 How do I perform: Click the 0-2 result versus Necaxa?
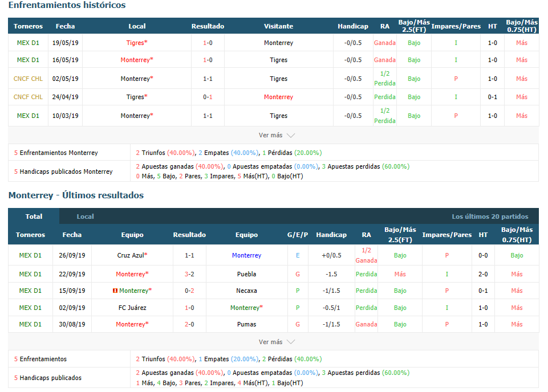tap(189, 291)
